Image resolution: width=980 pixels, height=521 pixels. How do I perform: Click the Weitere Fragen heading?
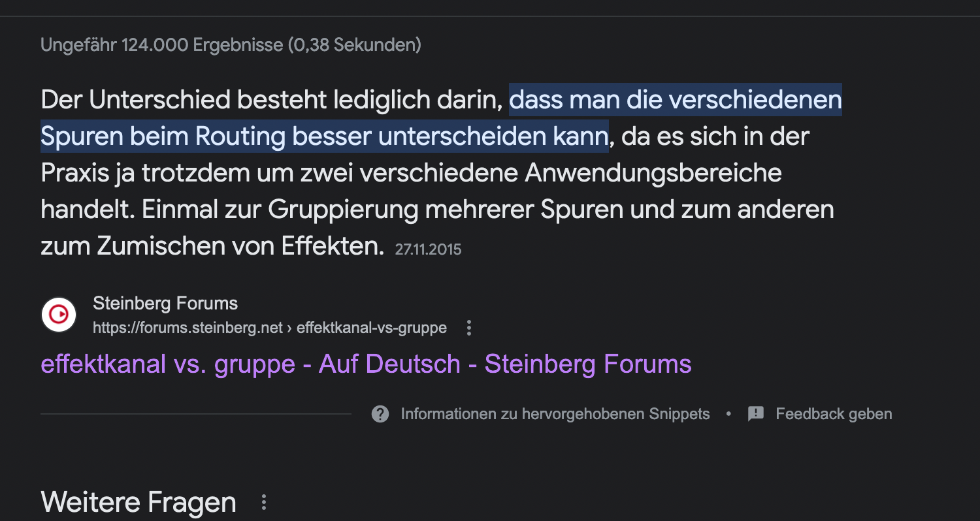(139, 502)
